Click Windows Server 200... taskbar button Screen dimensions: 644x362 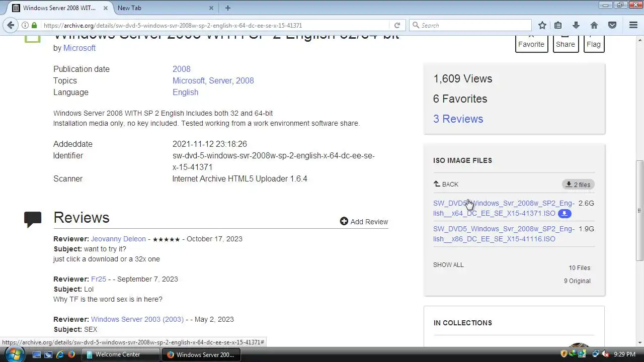pos(202,354)
